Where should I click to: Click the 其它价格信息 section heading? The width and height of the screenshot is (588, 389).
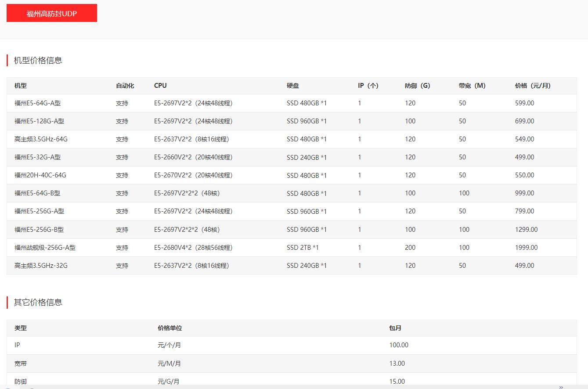point(38,302)
